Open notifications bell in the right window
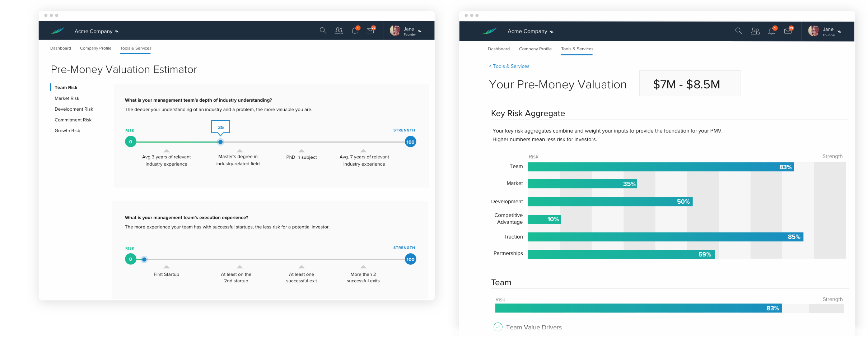Screen dimensions: 868x347 772,31
